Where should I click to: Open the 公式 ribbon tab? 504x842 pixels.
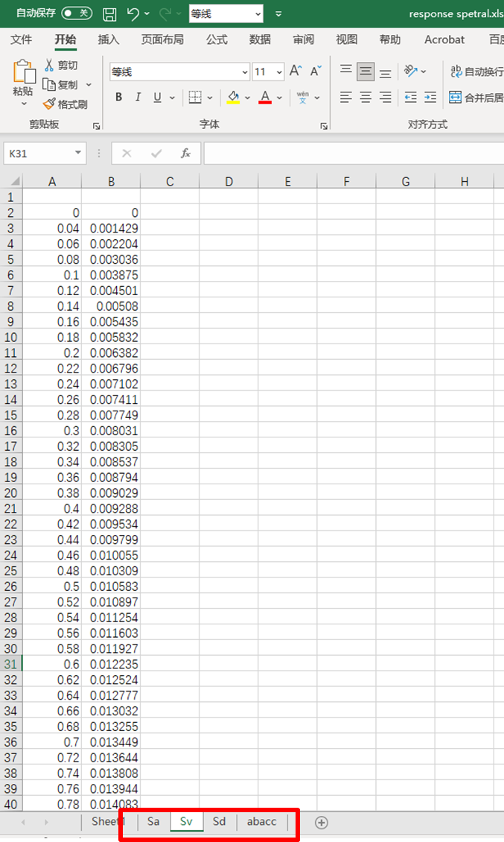pyautogui.click(x=217, y=39)
